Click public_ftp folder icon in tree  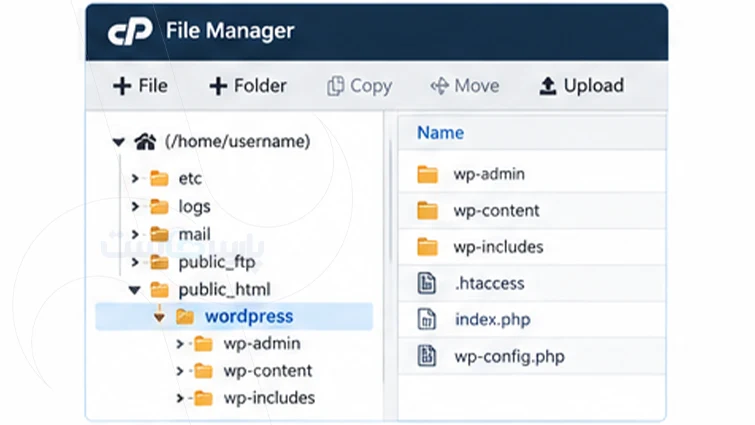(159, 262)
